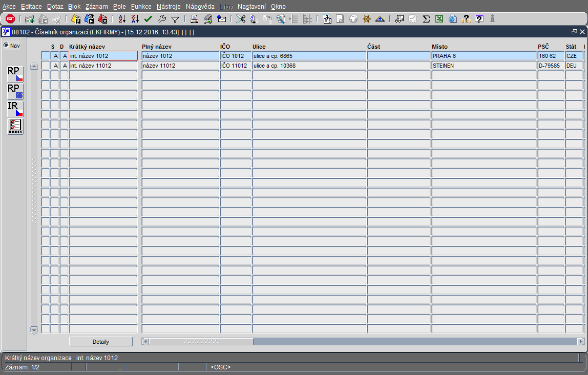The height and width of the screenshot is (375, 588).
Task: Select field 'int. název 11012'
Action: (x=103, y=66)
